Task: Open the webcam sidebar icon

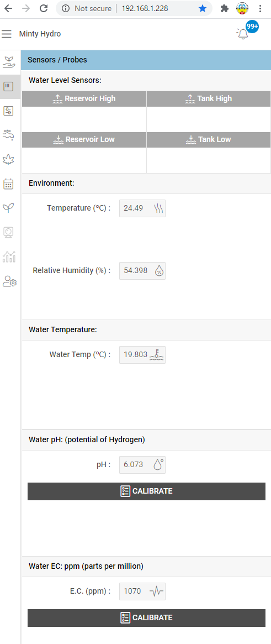Action: pos(9,233)
